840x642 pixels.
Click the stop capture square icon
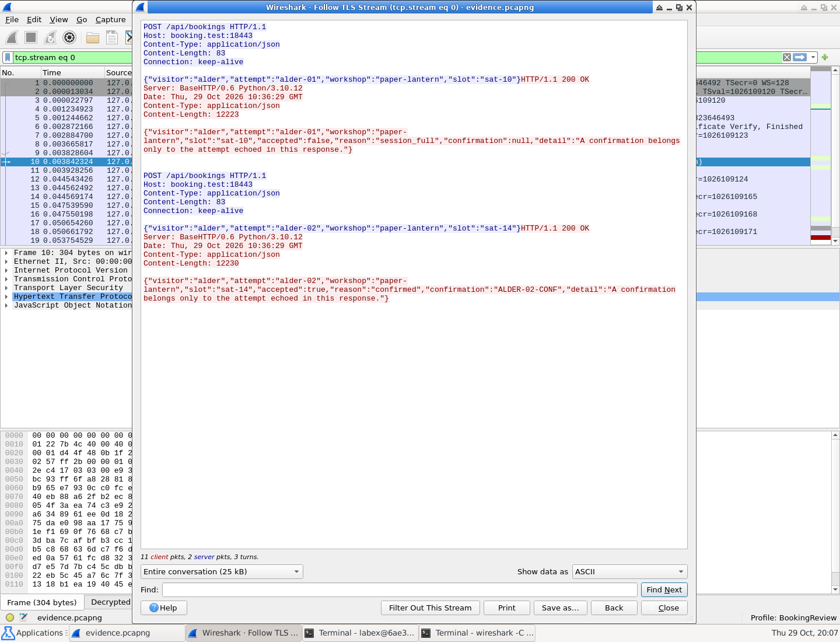coord(31,38)
